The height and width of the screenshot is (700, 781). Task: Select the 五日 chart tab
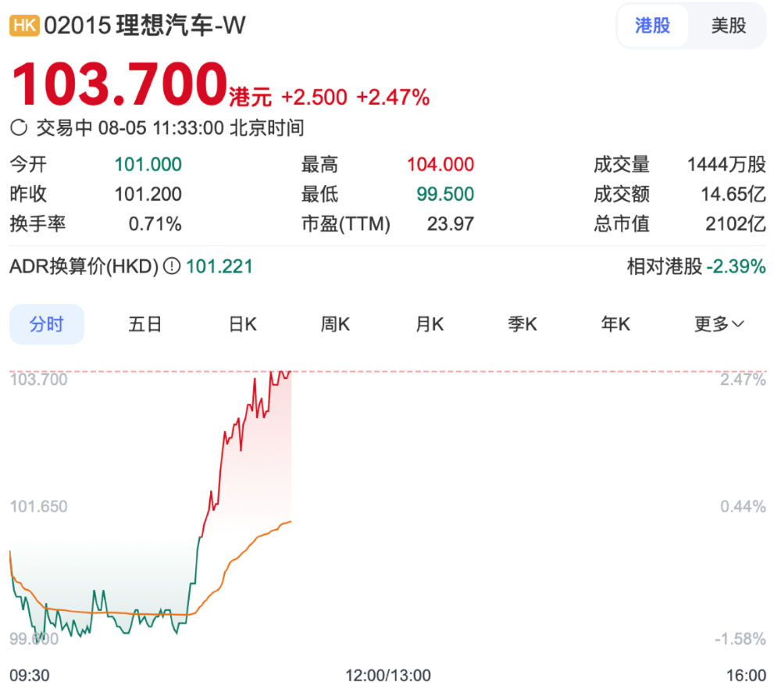coord(145,324)
